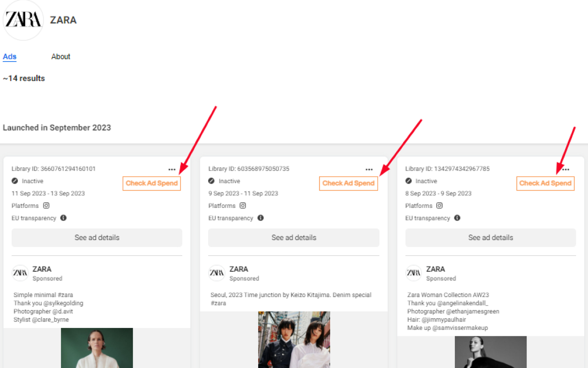This screenshot has height=368, width=588.
Task: Click the ZARA page title text
Action: [63, 20]
